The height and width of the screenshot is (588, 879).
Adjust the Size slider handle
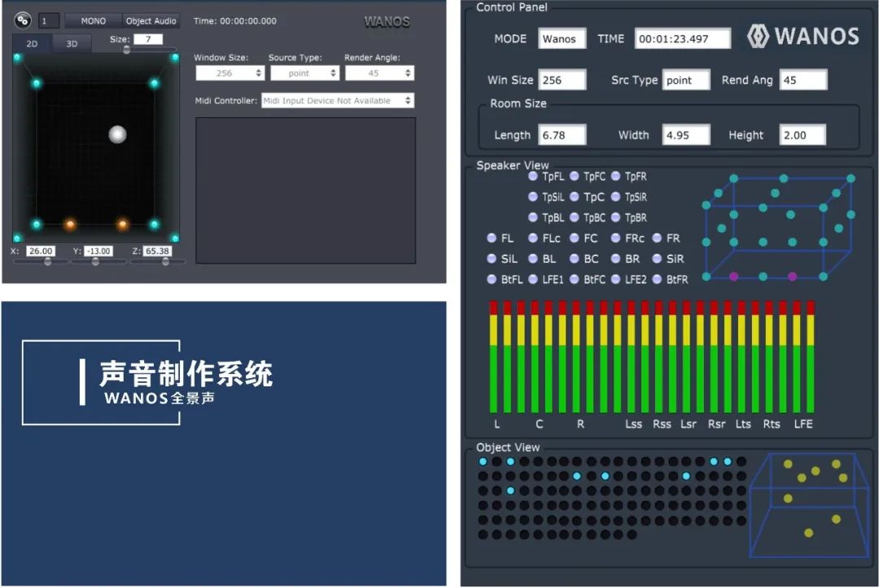pyautogui.click(x=127, y=50)
